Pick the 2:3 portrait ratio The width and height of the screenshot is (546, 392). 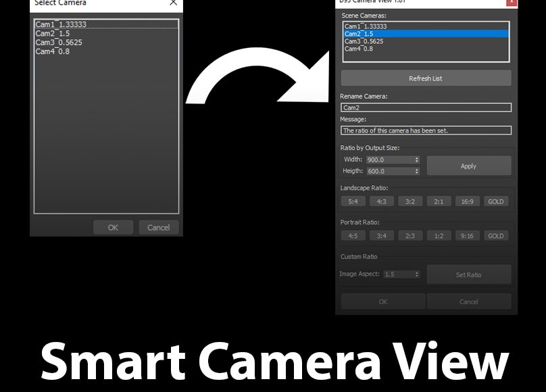pos(409,236)
